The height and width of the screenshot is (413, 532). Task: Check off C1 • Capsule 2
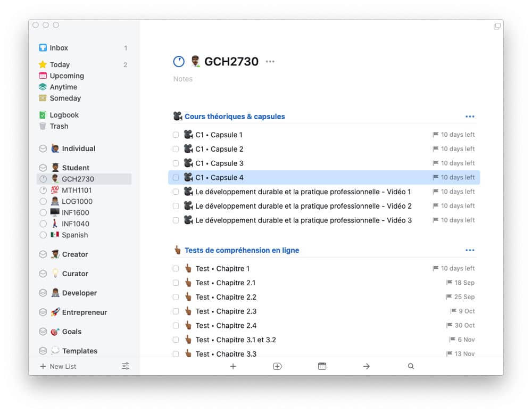[x=176, y=149]
